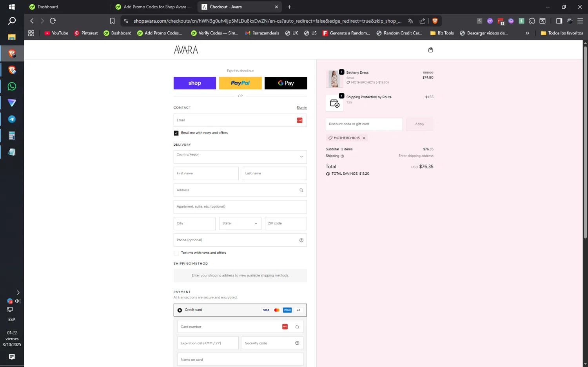This screenshot has height=367, width=588.
Task: Click the share page icon
Action: (x=422, y=21)
